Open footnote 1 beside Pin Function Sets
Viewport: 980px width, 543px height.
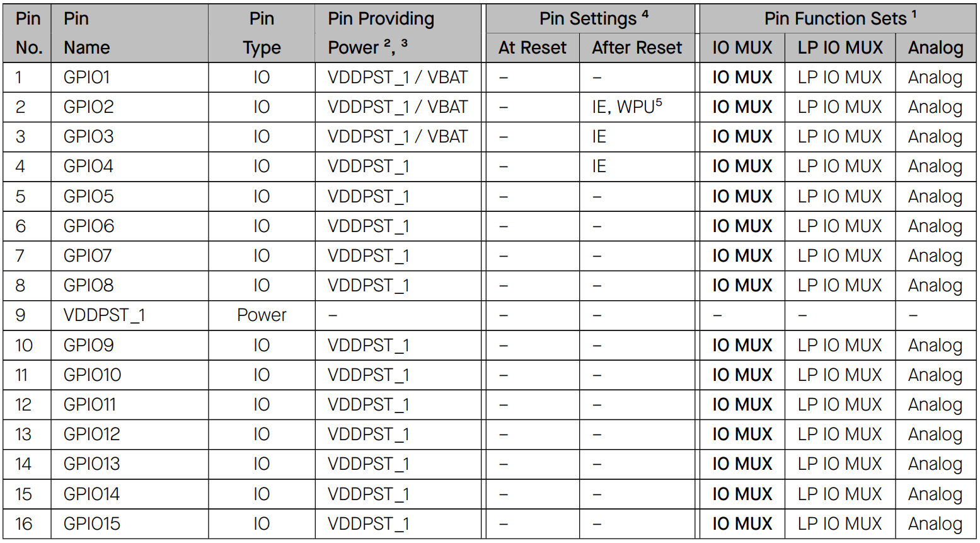click(x=914, y=14)
